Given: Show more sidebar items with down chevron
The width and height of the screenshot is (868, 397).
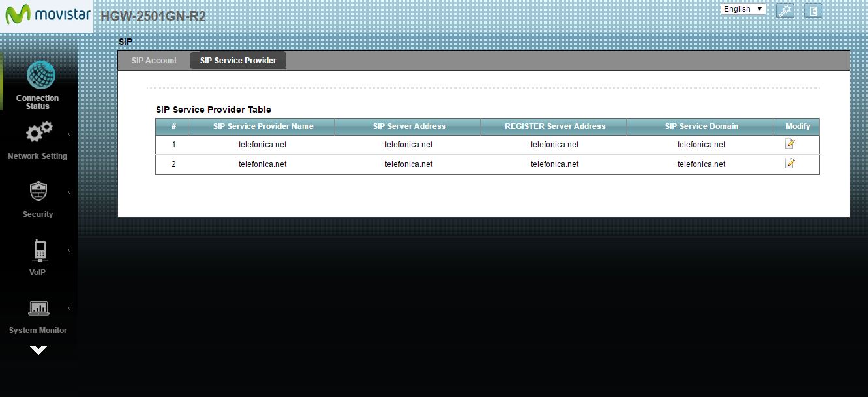Looking at the screenshot, I should 38,350.
